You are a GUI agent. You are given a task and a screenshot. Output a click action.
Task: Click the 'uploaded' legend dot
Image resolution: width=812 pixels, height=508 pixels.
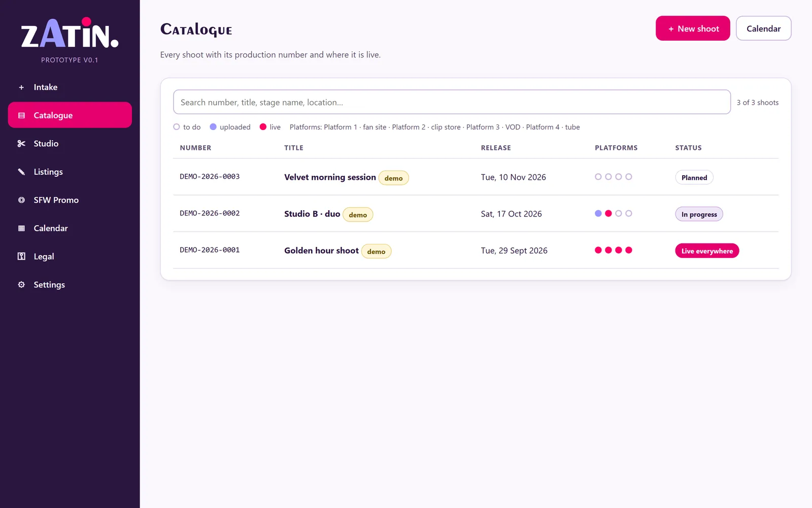(x=213, y=127)
